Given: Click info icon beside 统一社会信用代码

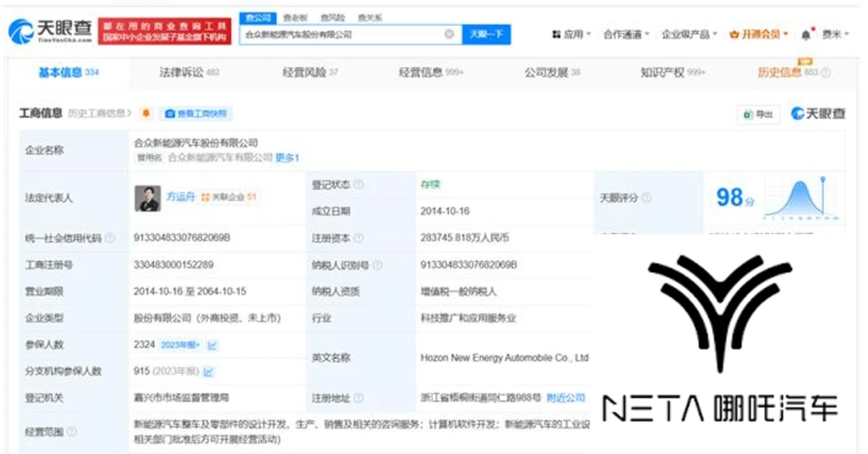Looking at the screenshot, I should pos(110,238).
